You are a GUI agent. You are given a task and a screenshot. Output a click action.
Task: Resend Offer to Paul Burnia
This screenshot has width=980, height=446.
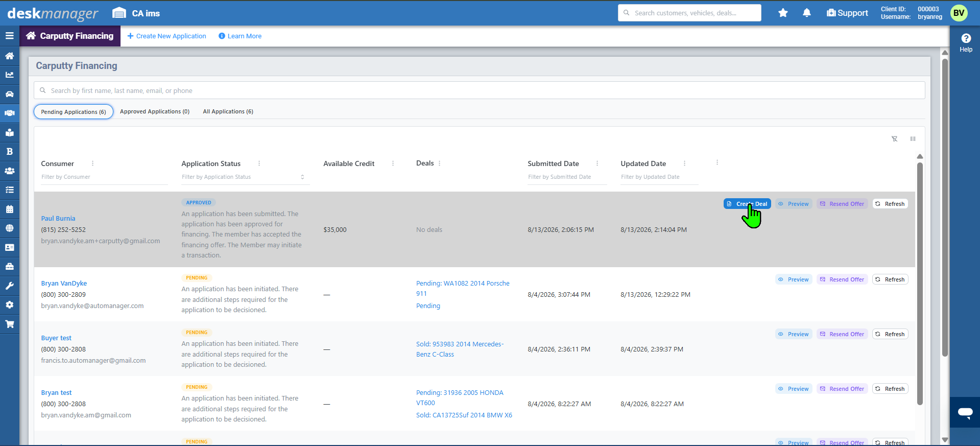842,204
